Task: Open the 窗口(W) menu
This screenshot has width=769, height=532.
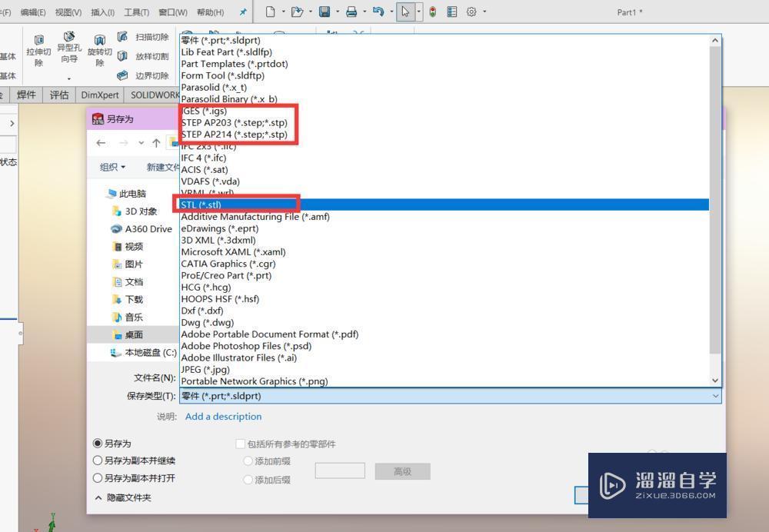Action: [x=173, y=12]
